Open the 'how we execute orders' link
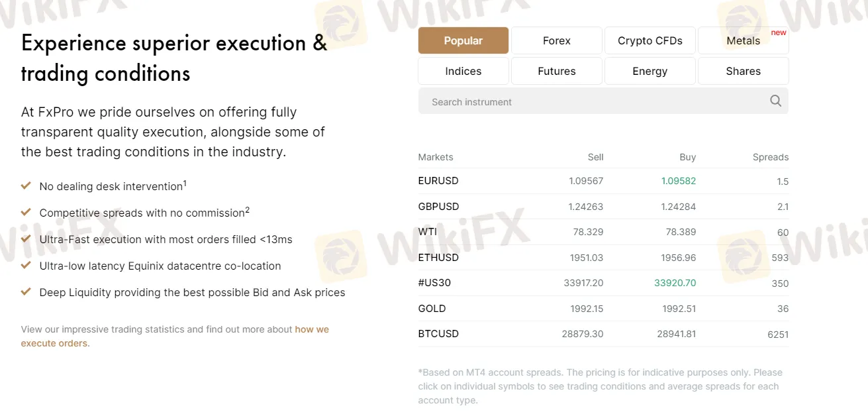The width and height of the screenshot is (868, 418). (311, 329)
